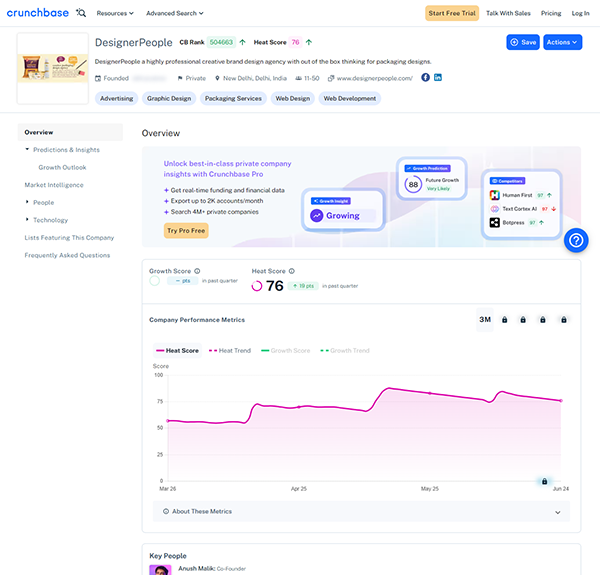Go to Growth Outlook section

62,167
